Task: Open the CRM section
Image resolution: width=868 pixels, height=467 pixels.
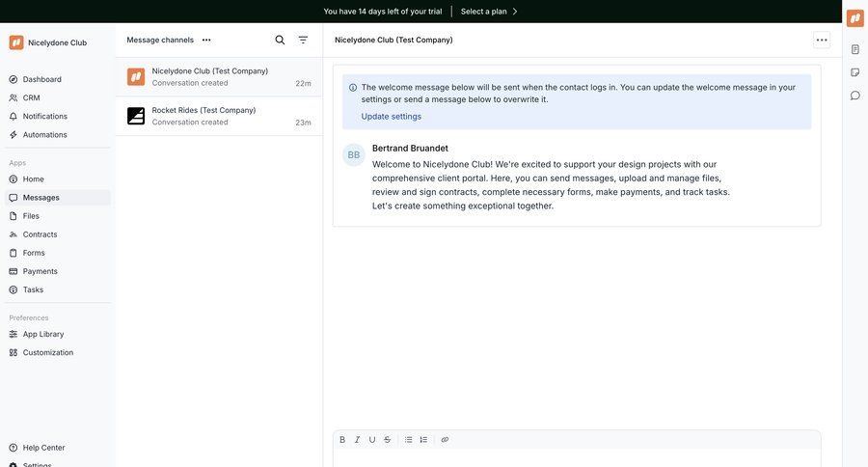Action: point(58,97)
